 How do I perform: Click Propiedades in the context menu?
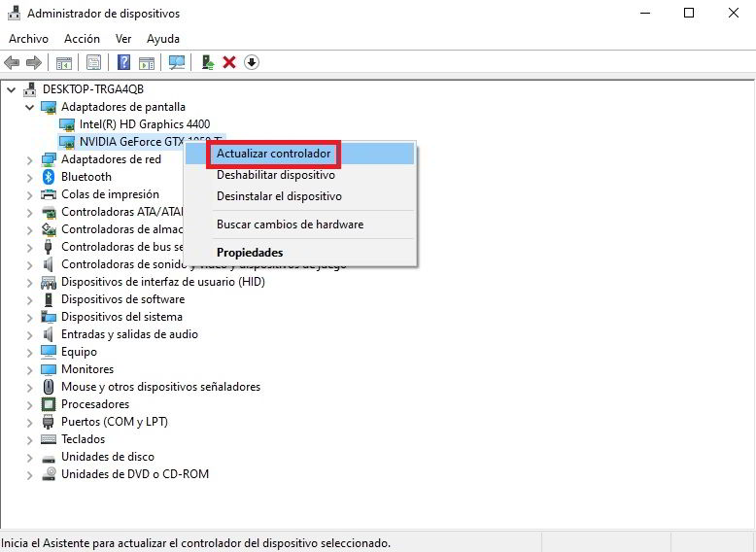point(250,253)
